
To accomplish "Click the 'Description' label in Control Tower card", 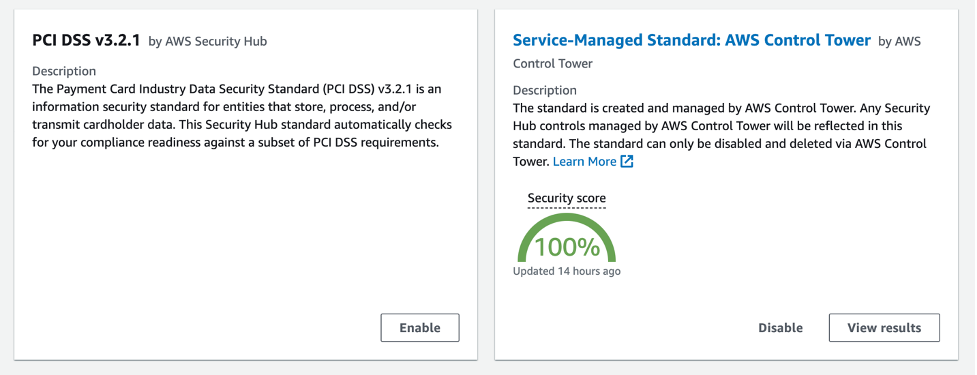I will point(545,90).
